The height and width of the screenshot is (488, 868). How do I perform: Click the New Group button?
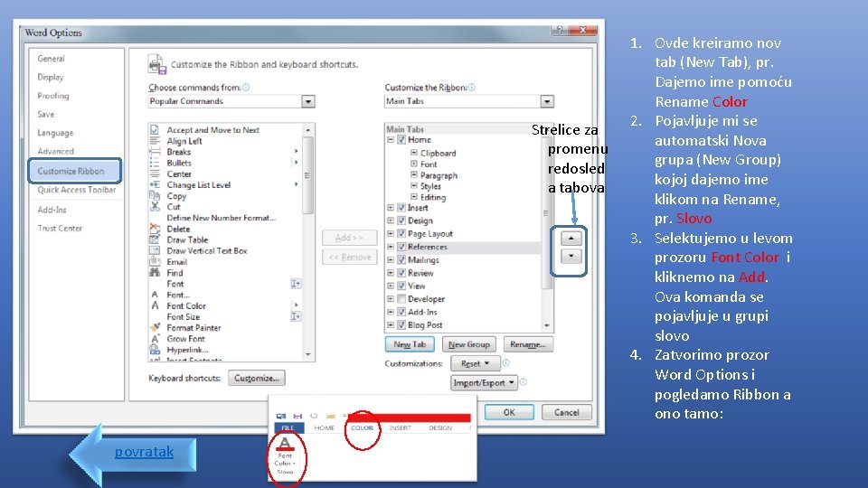click(x=469, y=344)
